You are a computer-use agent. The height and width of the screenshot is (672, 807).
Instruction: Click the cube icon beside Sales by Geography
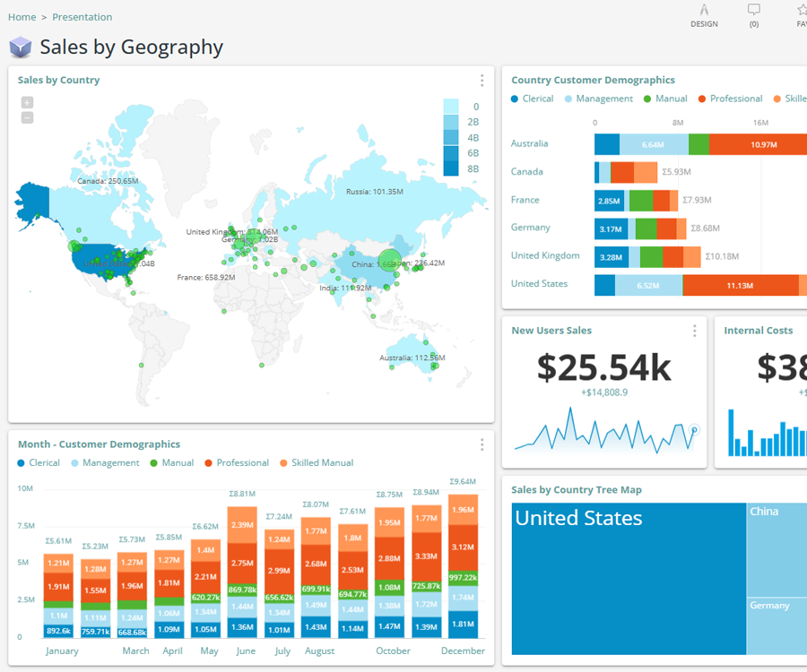21,47
